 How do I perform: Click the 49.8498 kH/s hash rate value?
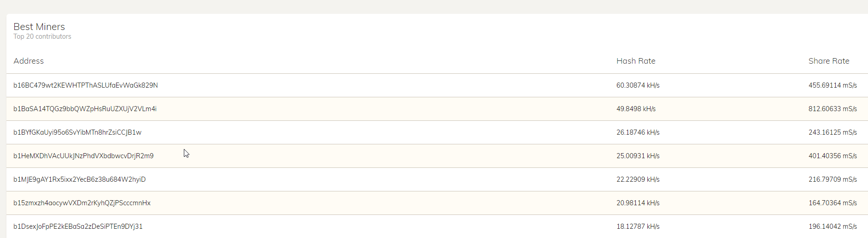click(636, 109)
